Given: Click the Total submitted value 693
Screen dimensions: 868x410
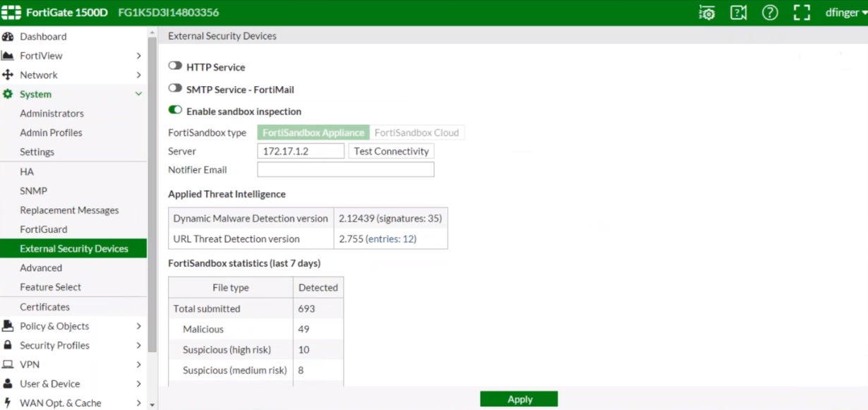Looking at the screenshot, I should tap(306, 308).
